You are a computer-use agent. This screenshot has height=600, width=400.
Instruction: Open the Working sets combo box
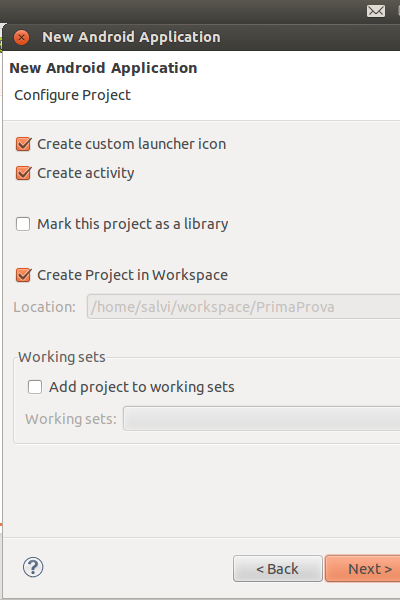pyautogui.click(x=261, y=419)
